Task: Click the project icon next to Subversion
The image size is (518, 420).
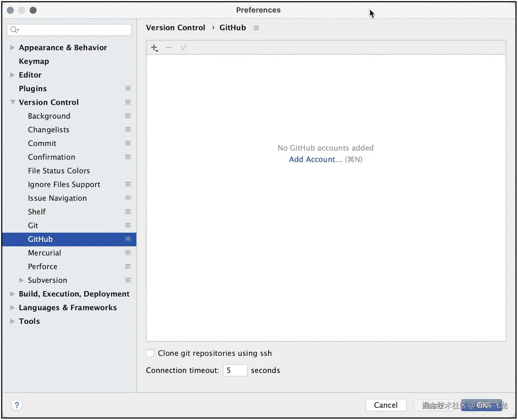Action: [x=128, y=280]
